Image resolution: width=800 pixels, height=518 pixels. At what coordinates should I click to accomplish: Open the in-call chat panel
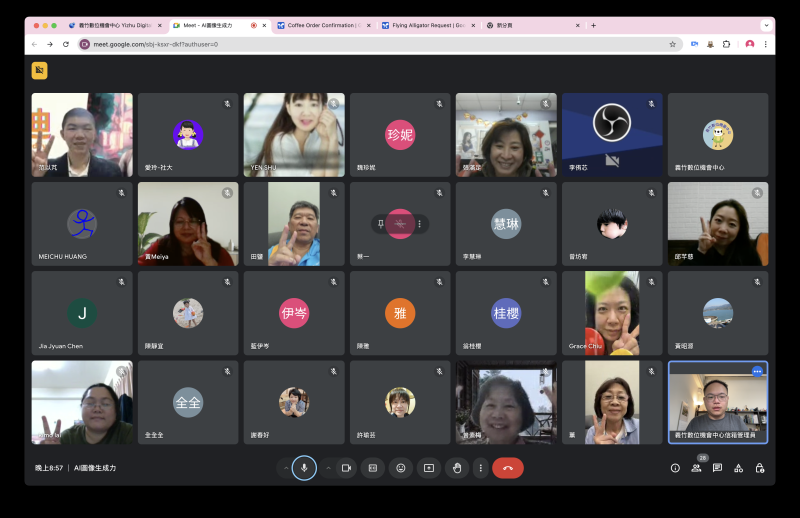point(717,468)
